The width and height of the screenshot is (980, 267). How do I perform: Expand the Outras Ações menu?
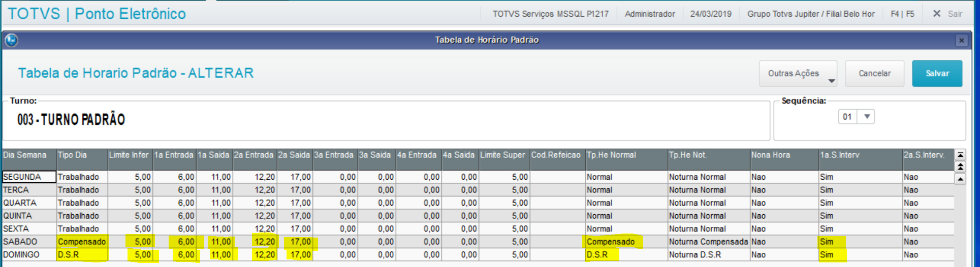798,74
